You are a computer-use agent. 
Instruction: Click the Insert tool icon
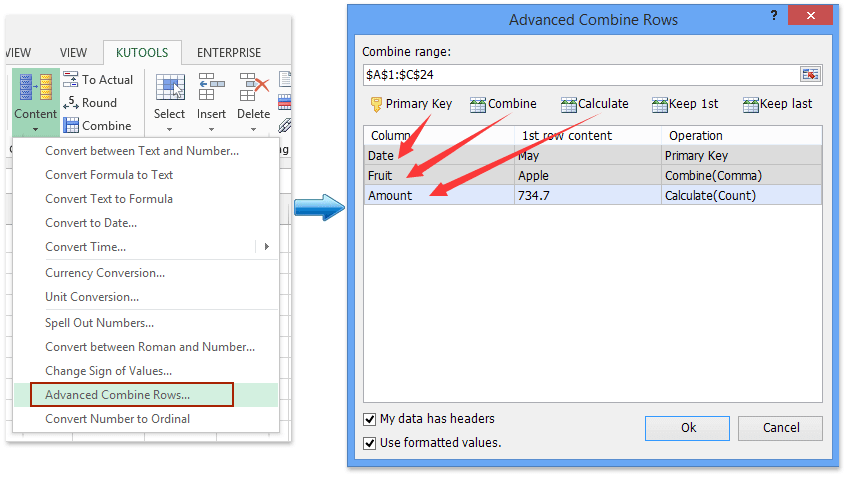tap(211, 87)
